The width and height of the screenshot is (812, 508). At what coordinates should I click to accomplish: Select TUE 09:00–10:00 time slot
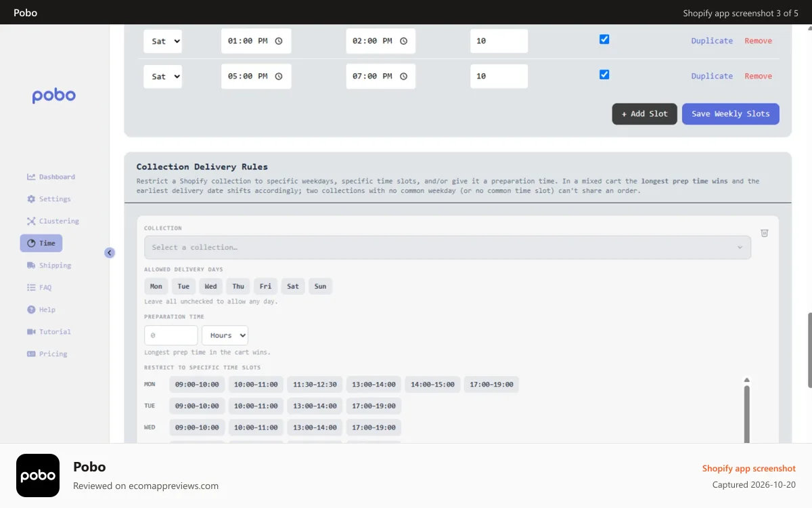(x=197, y=406)
